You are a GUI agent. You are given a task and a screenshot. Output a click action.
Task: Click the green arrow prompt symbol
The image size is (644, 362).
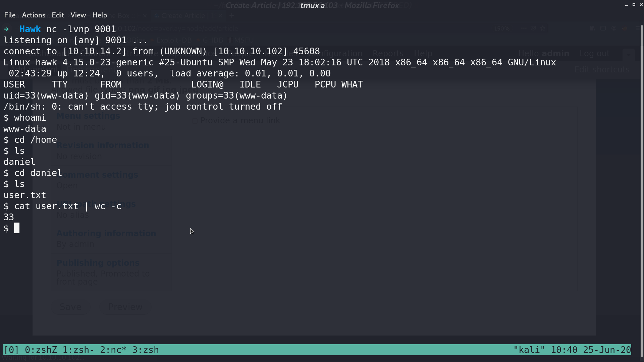coord(6,29)
